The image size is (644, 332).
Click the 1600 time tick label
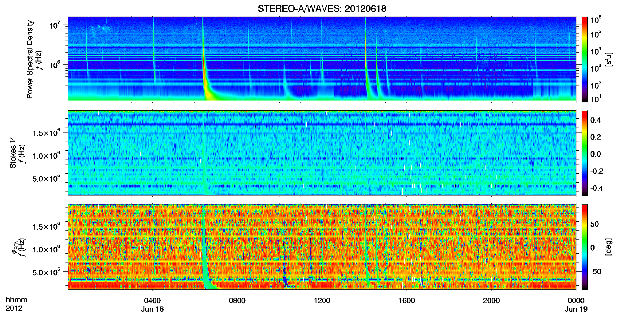[x=406, y=301]
